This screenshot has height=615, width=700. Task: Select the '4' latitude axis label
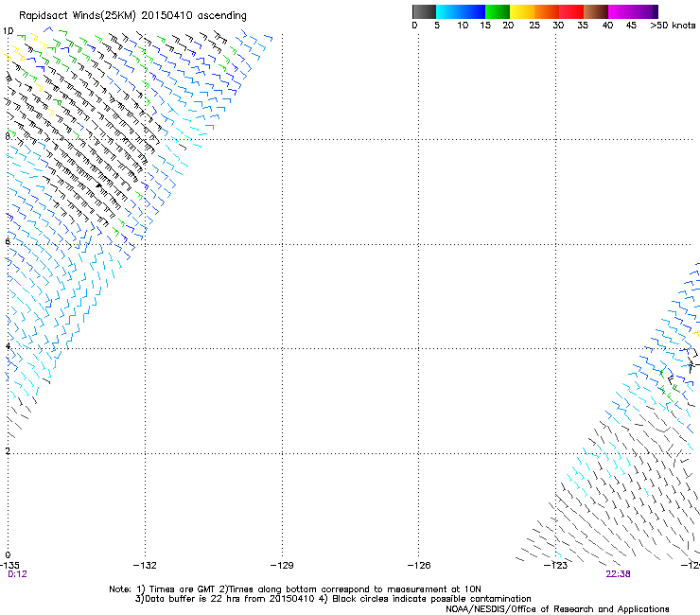pos(8,346)
